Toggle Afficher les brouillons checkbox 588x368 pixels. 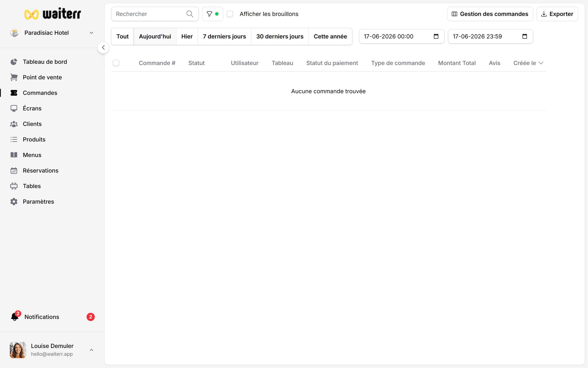coord(230,14)
